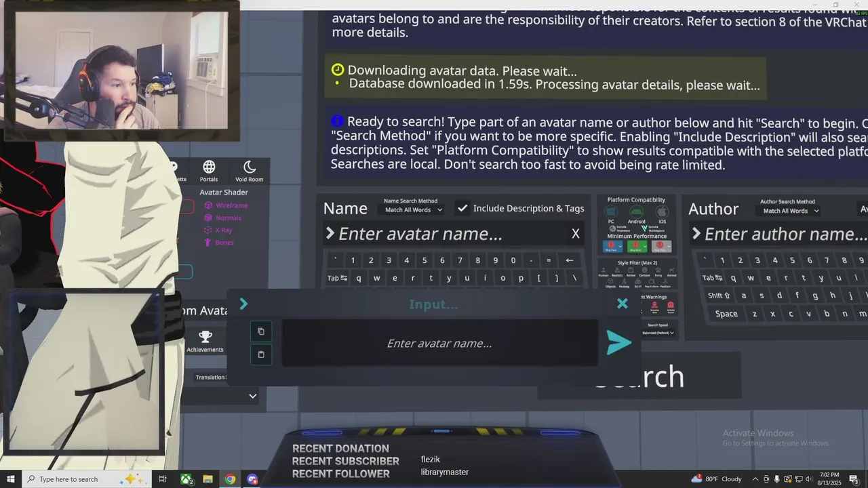Open Name Search Method dropdown
Image resolution: width=868 pixels, height=488 pixels.
413,210
